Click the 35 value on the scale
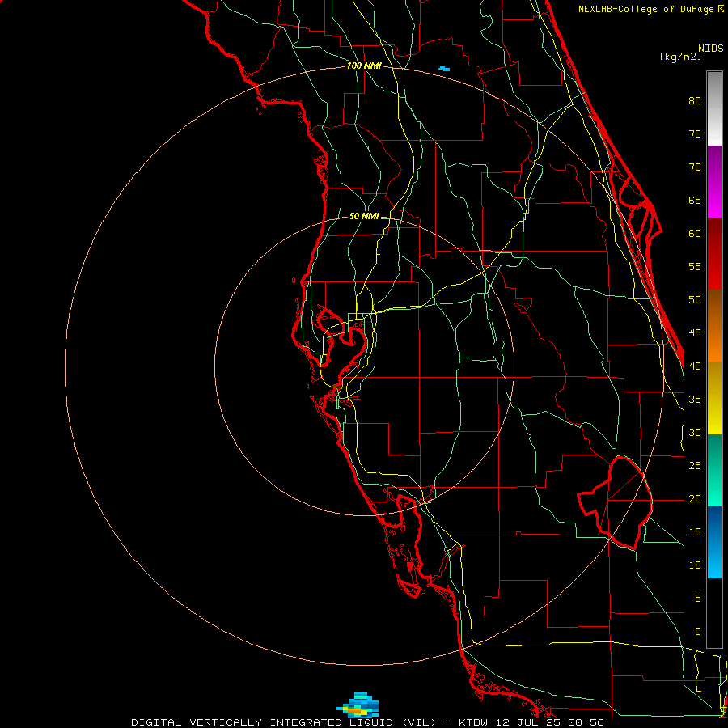The image size is (728, 728). 695,400
